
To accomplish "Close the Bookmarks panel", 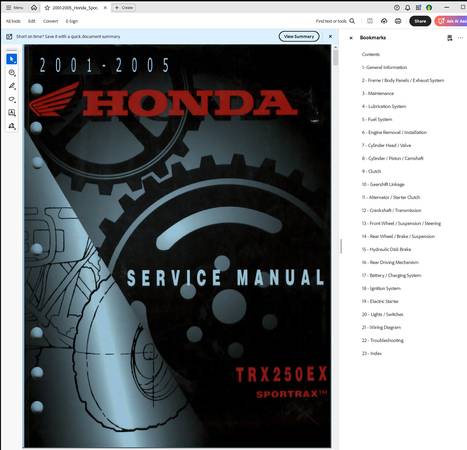I will 351,38.
